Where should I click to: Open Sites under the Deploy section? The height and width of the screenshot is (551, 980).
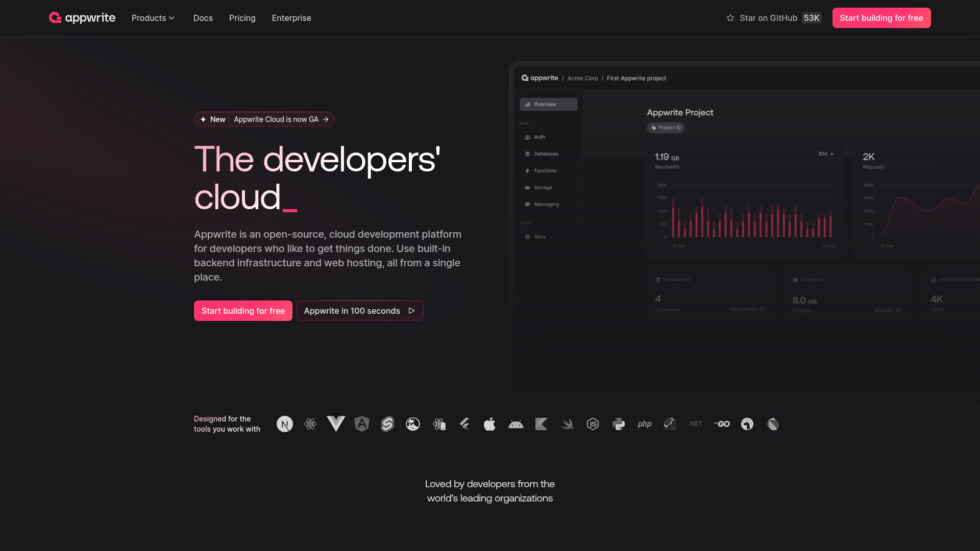(x=538, y=236)
